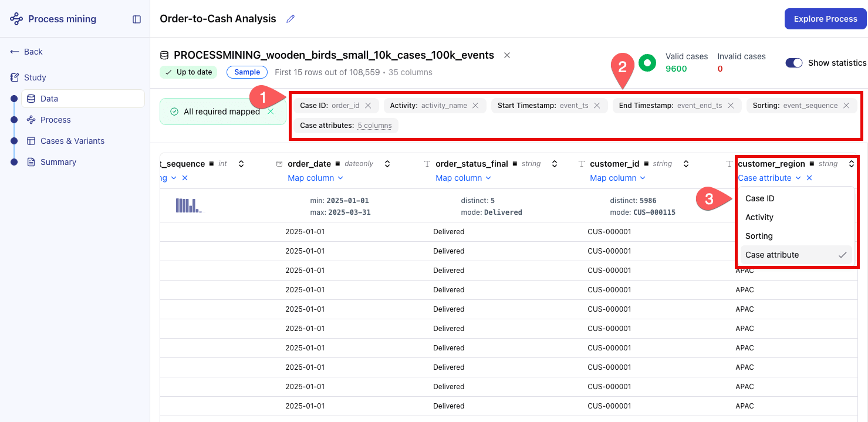The image size is (868, 422).
Task: Click the Order-to-Cash Analysis title text
Action: click(x=218, y=19)
